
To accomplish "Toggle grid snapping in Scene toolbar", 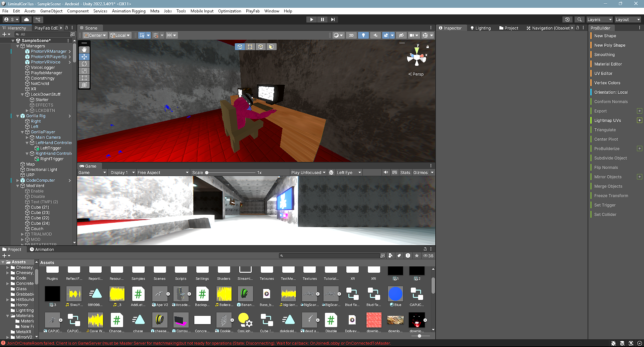I will click(x=142, y=35).
